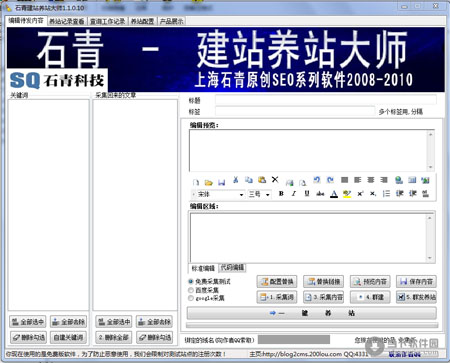Click the Numbered list icon
The height and width of the screenshot is (363, 450).
tap(386, 194)
